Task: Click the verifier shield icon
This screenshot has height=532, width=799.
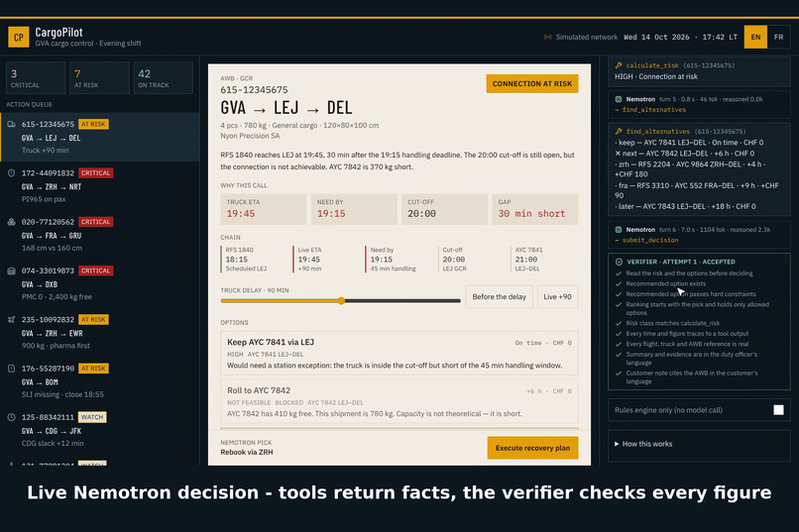Action: [x=619, y=262]
